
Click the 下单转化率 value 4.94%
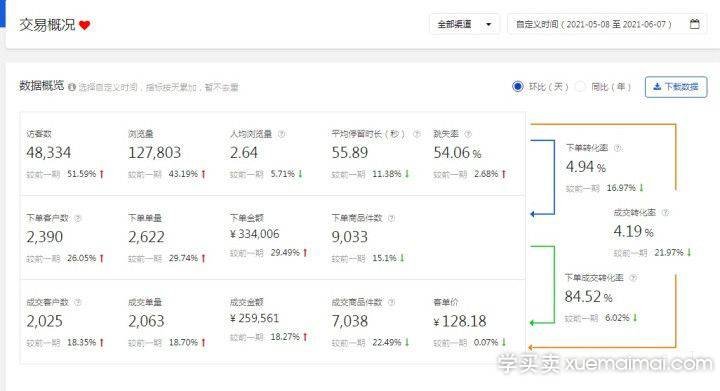pyautogui.click(x=586, y=167)
